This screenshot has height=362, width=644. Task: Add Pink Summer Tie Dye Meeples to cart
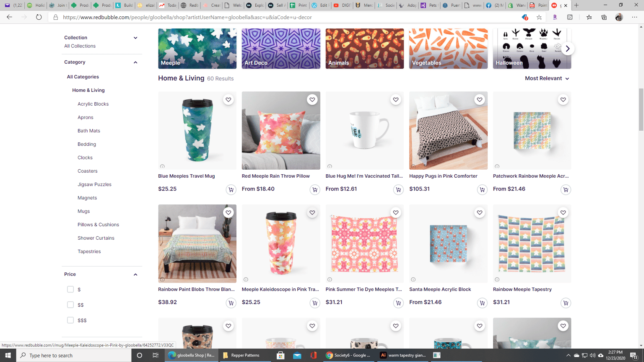coord(398,303)
